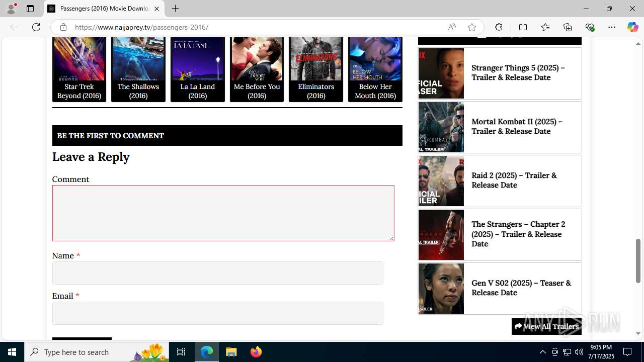The width and height of the screenshot is (644, 362).
Task: Click the page vertical scrollbar thumb
Action: tap(638, 261)
